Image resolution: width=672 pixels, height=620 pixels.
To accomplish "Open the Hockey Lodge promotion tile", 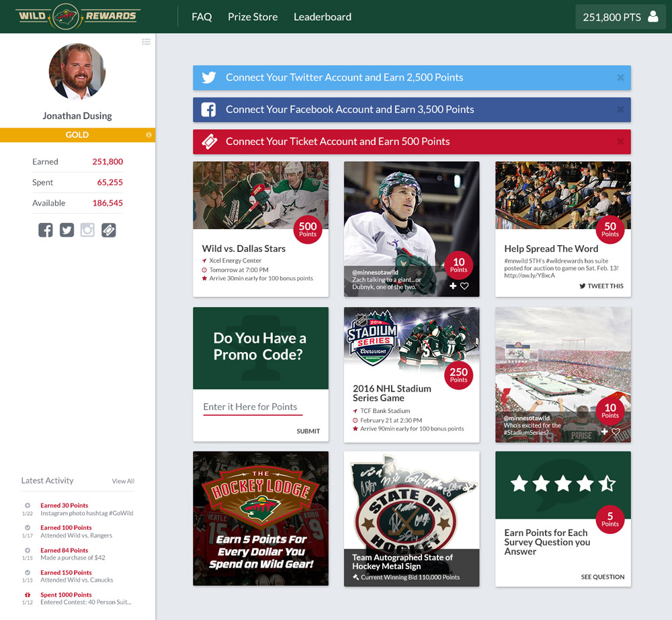I will pyautogui.click(x=261, y=519).
